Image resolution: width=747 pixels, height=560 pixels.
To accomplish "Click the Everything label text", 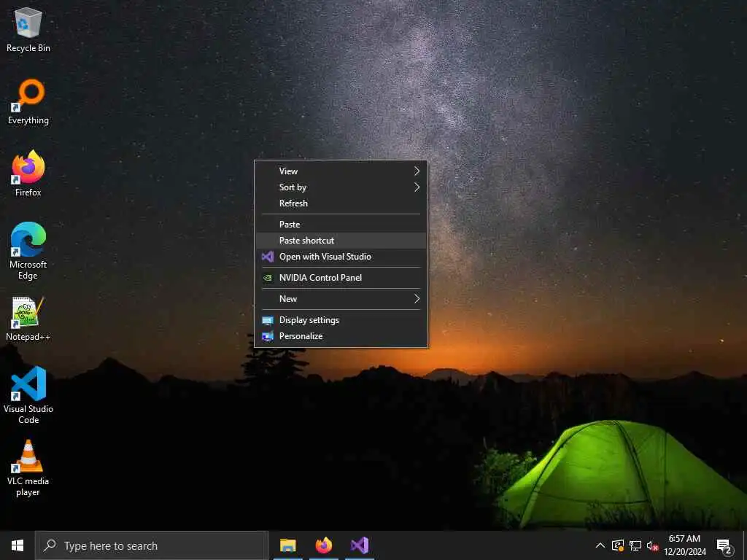I will coord(28,120).
